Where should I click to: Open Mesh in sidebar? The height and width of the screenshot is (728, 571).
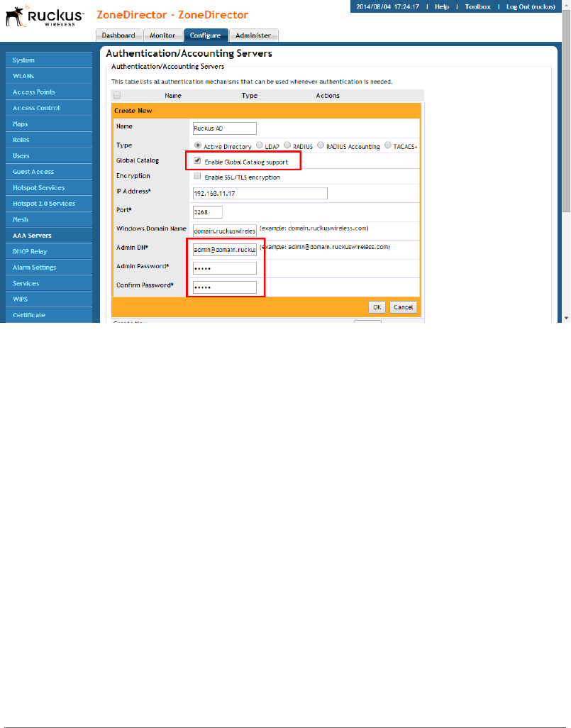[49, 220]
